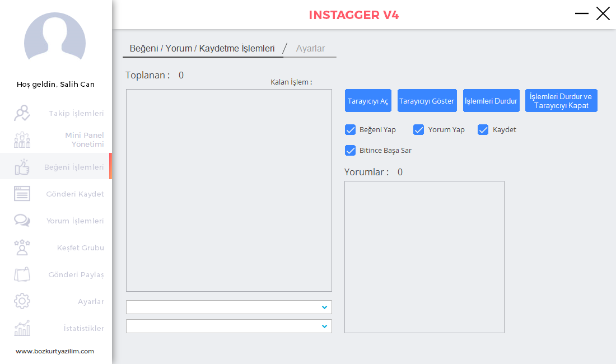Click İşlemleri Durdur ve Tarayıcıyı Kapat button

[561, 101]
